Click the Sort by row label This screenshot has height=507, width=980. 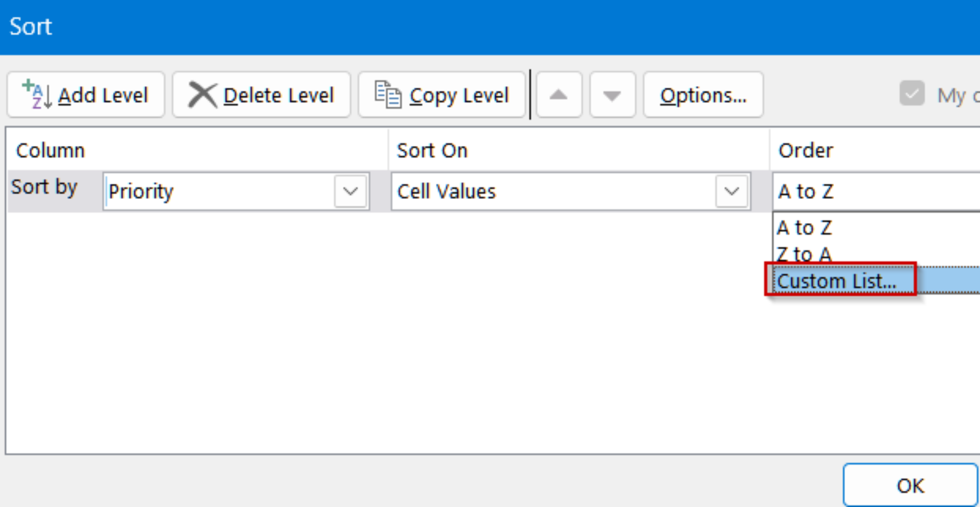(x=44, y=187)
